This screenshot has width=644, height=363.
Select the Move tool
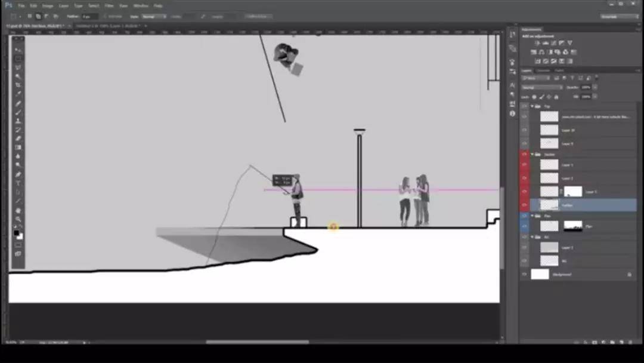point(18,50)
